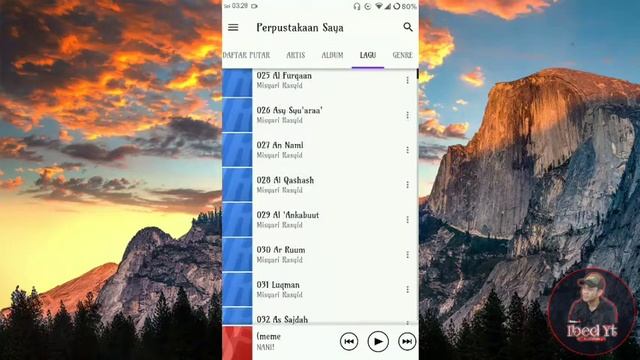The width and height of the screenshot is (640, 360).
Task: Play song 027 An Naml
Action: [320, 150]
